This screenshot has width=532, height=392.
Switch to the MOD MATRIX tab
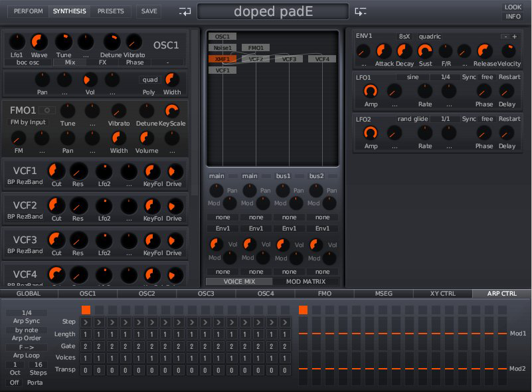(x=306, y=281)
